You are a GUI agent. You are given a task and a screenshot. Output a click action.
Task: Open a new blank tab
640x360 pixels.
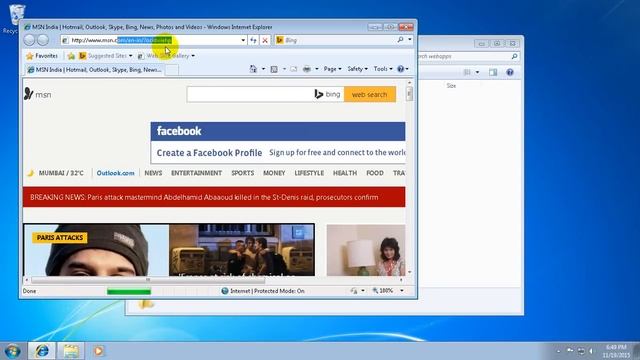coord(172,70)
